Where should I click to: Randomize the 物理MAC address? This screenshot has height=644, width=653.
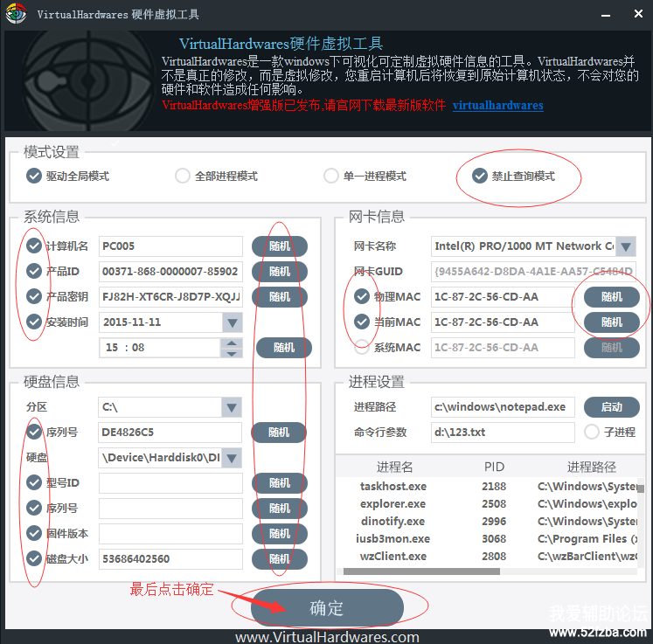coord(611,297)
